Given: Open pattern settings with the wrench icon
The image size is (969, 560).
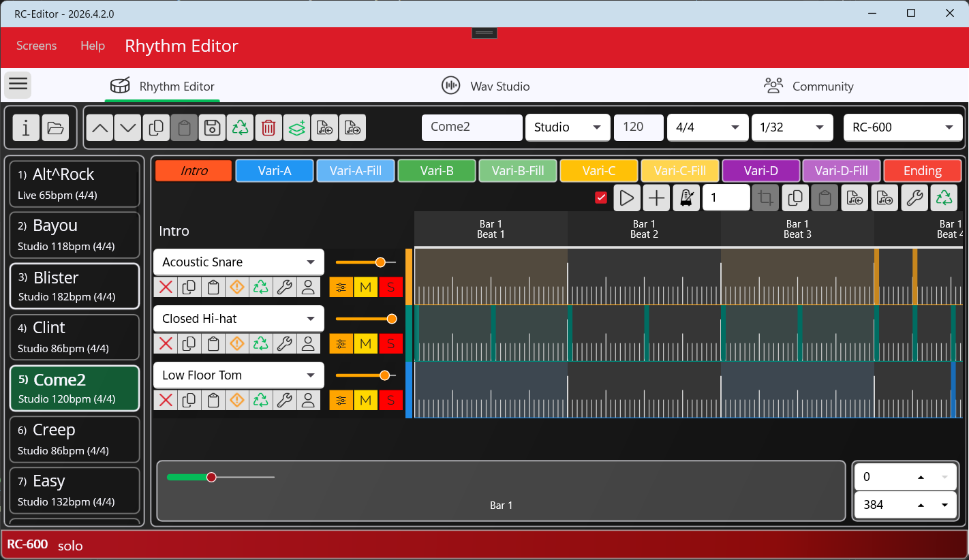Looking at the screenshot, I should (x=914, y=198).
